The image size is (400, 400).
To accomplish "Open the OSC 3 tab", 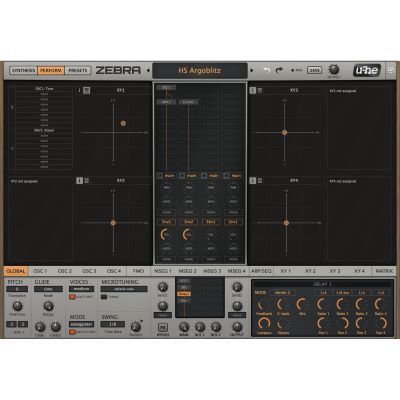I will [x=89, y=271].
